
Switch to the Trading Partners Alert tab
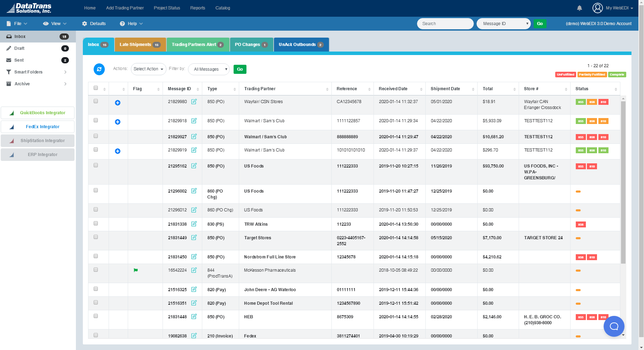(198, 45)
